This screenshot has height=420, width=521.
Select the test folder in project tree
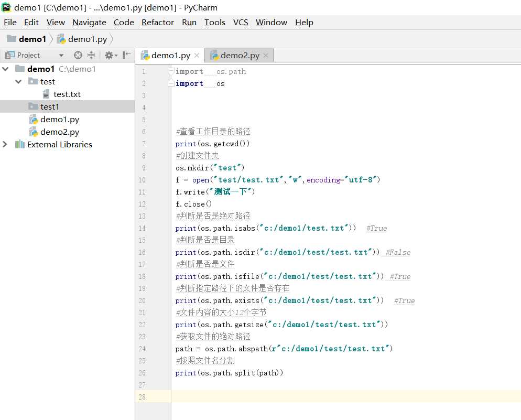48,82
